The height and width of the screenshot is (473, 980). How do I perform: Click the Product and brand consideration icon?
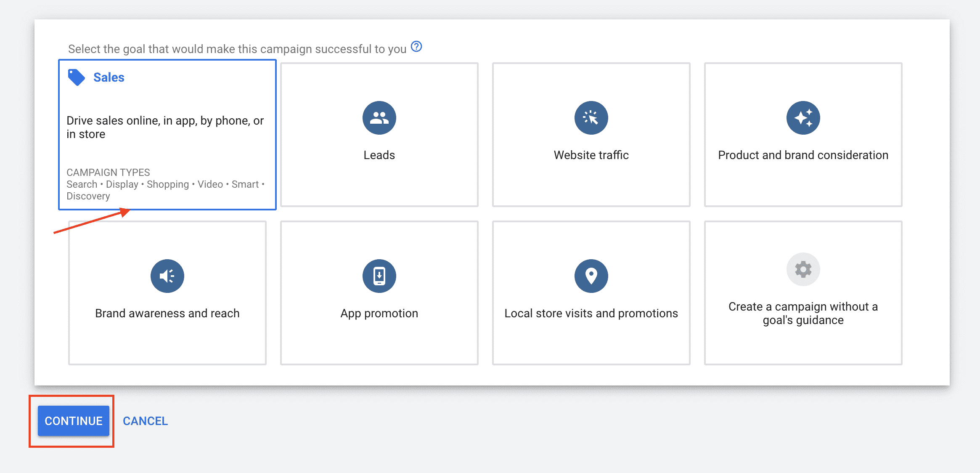click(x=802, y=117)
